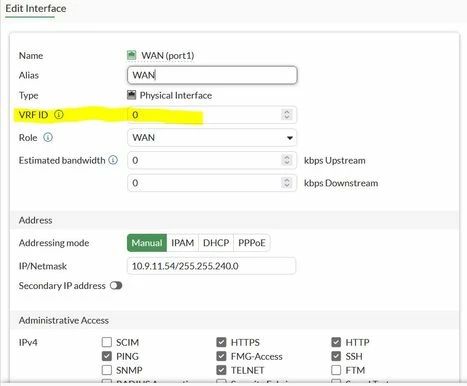Click the kbps Upstream stepper arrows
The height and width of the screenshot is (386, 467).
pos(287,160)
